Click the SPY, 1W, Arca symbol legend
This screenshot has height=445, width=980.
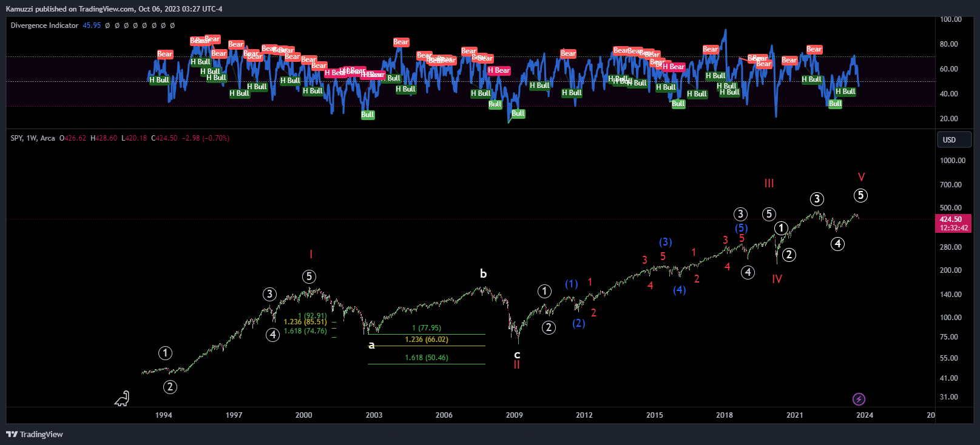pos(33,138)
